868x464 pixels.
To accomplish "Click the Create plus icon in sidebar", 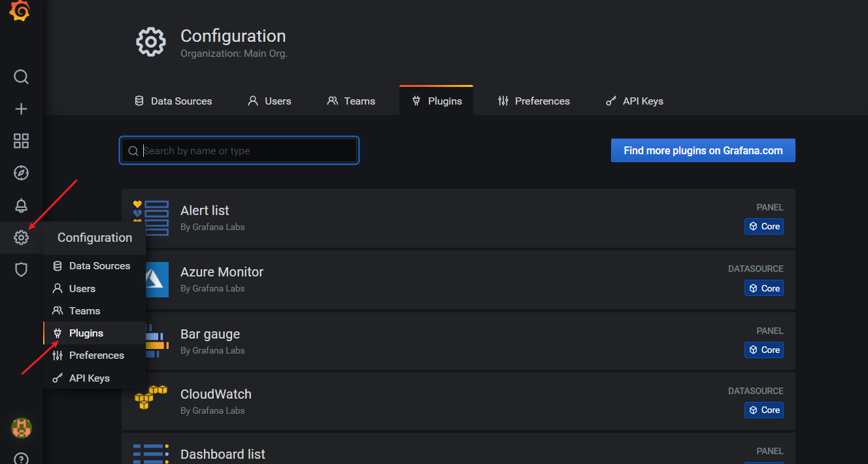I will (x=21, y=109).
